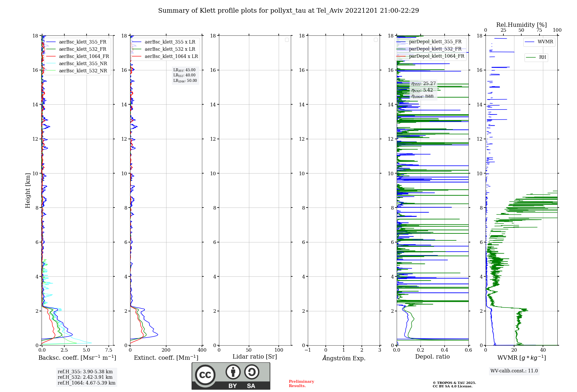The image size is (577, 392).
Task: Click the Height [km] axis label
Action: point(28,191)
